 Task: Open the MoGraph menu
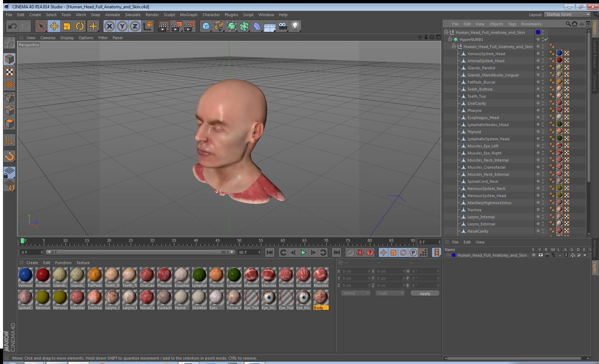click(188, 15)
